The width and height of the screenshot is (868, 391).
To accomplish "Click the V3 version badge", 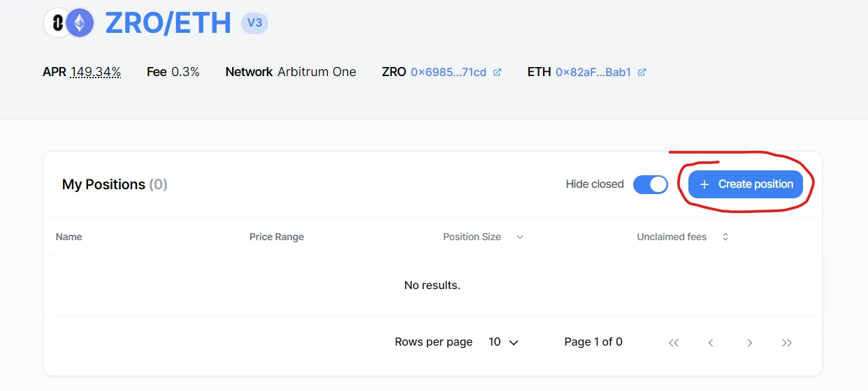I will click(254, 23).
